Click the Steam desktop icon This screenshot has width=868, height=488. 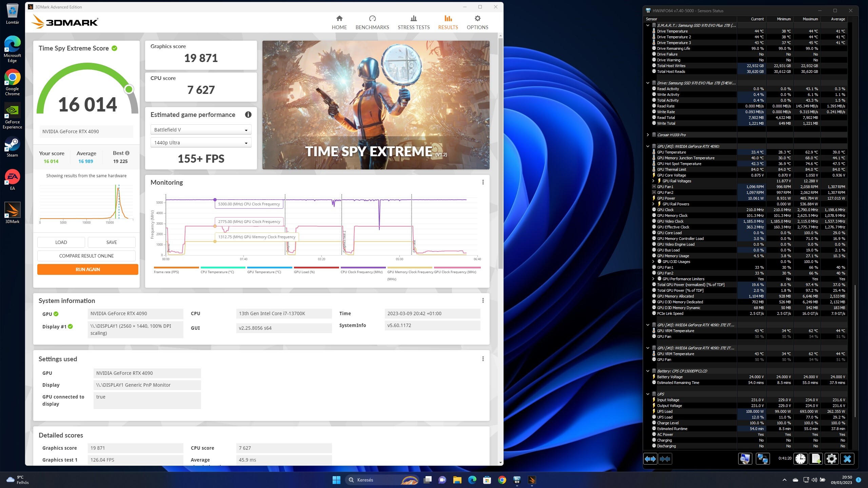[x=13, y=147]
